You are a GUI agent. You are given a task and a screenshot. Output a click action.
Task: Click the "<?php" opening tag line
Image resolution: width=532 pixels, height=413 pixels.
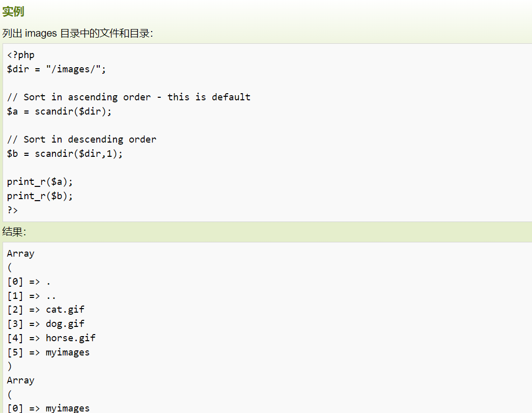[21, 55]
